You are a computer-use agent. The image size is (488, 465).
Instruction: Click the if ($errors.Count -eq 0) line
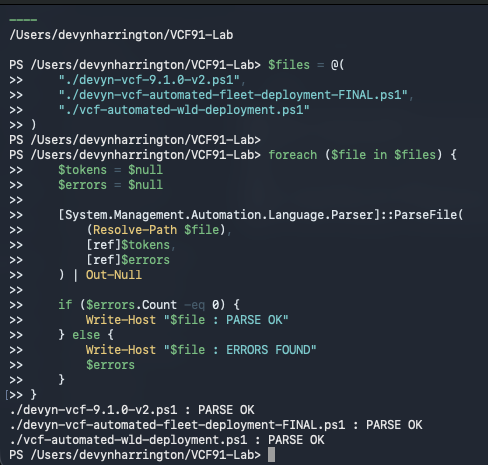click(x=149, y=305)
